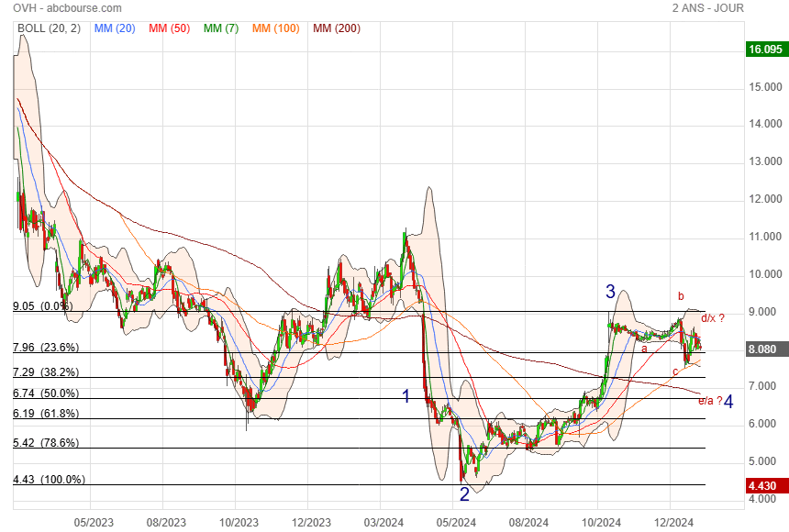Viewport: 789px width, 532px height.
Task: Click the orange MM (100) legend label
Action: (276, 28)
